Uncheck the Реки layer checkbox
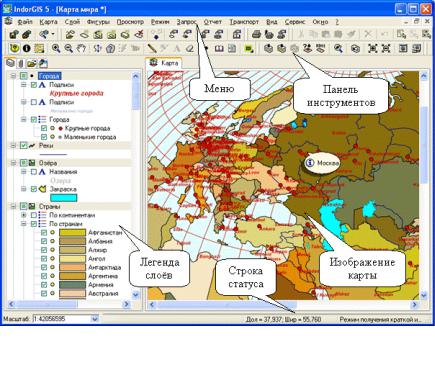This screenshot has height=381, width=435. (x=23, y=146)
